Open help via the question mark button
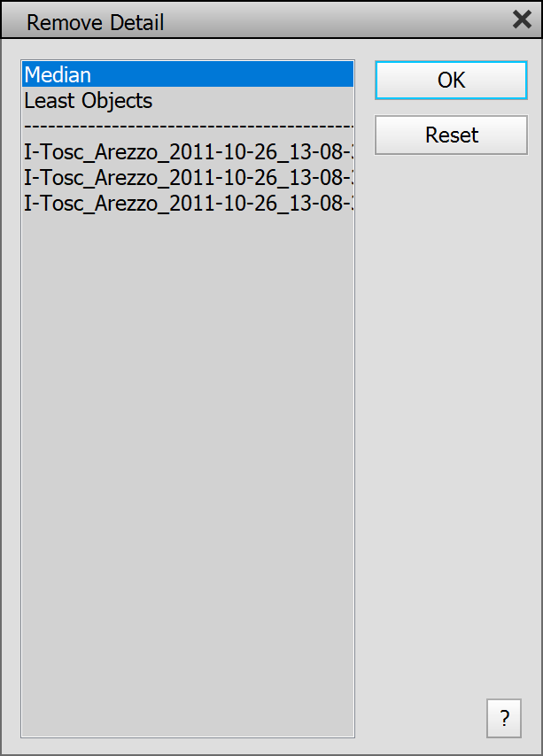 [504, 718]
